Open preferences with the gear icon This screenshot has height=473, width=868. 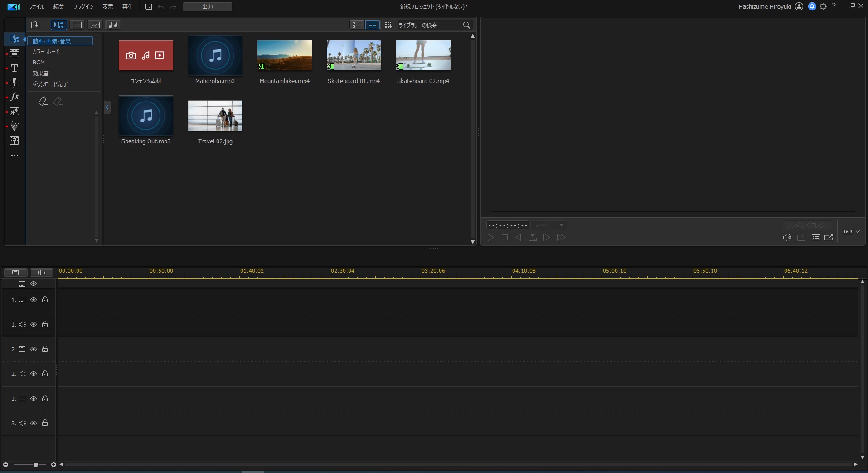pos(824,6)
